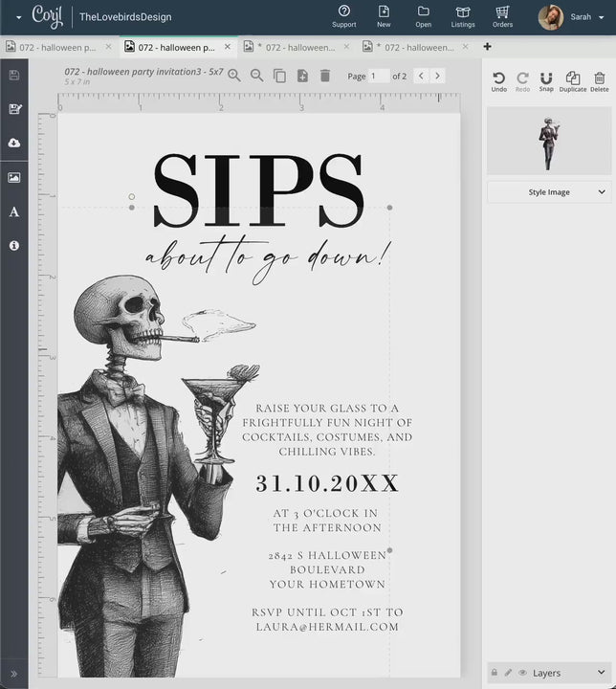
Task: Click the Undo button
Action: pos(498,81)
